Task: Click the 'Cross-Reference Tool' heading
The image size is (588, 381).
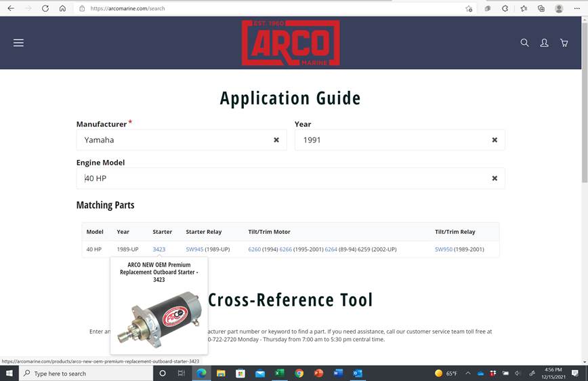Action: pos(291,300)
